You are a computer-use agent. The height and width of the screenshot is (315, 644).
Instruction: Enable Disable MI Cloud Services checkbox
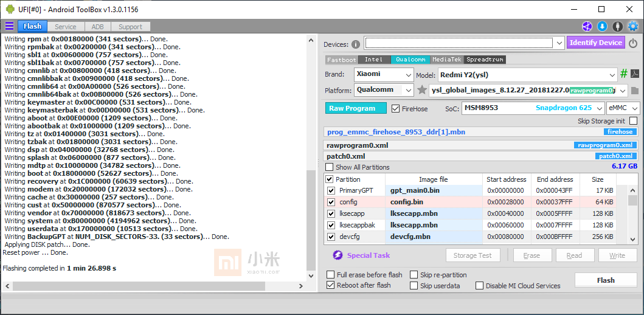479,285
